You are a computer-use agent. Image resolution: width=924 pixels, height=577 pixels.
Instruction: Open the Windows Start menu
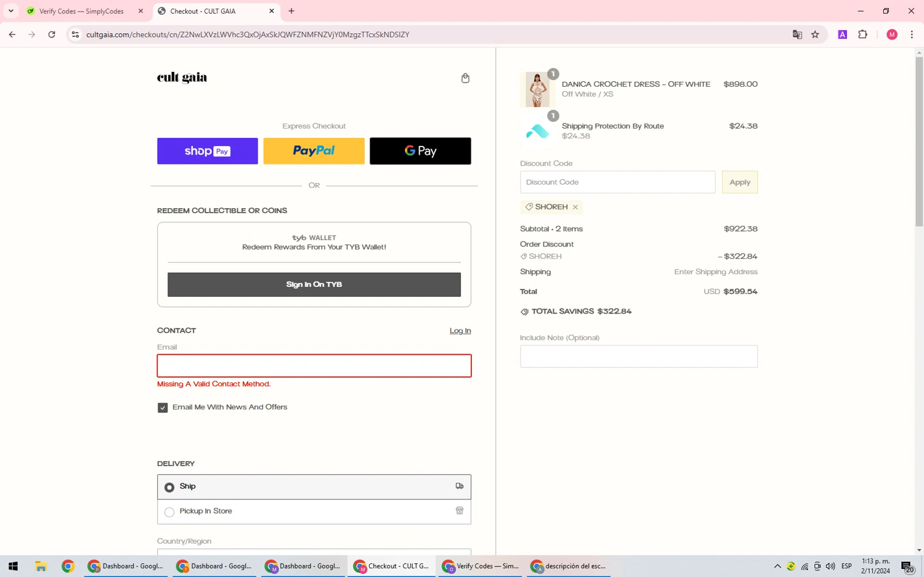13,567
